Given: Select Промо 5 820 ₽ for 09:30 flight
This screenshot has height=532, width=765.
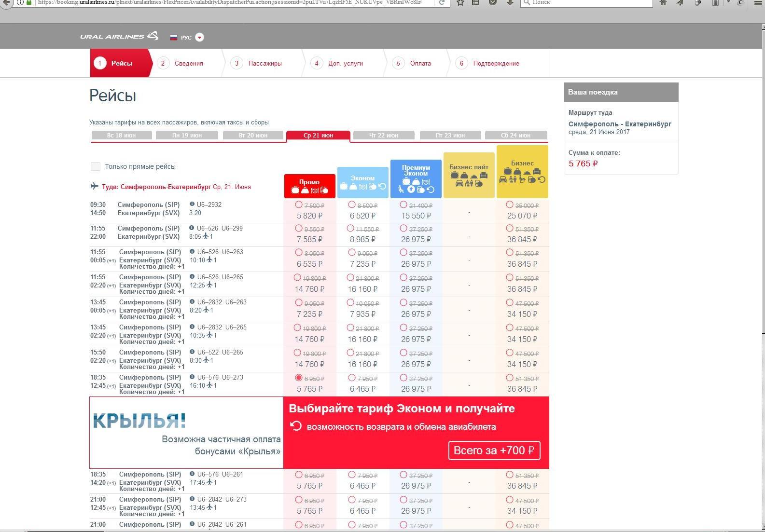Looking at the screenshot, I should [x=298, y=205].
